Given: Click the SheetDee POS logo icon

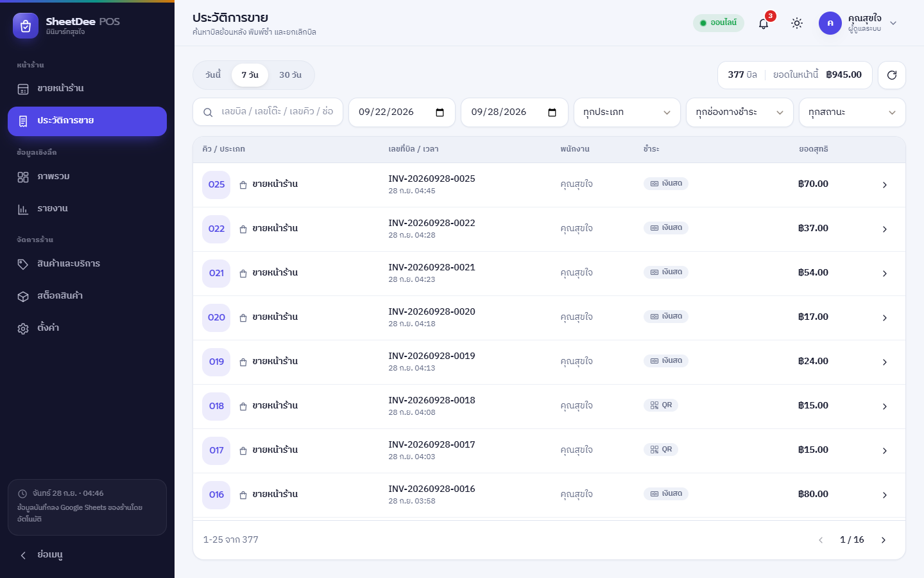Looking at the screenshot, I should point(26,26).
